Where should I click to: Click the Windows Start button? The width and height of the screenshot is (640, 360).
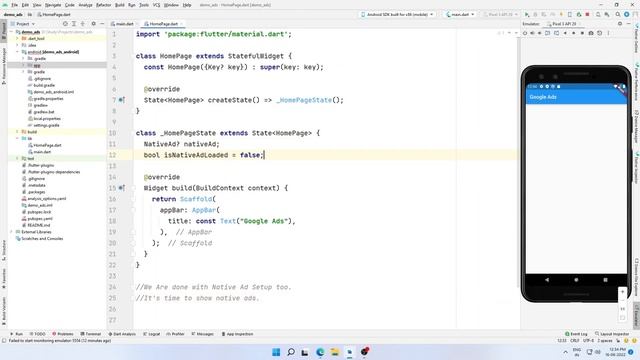(x=276, y=352)
